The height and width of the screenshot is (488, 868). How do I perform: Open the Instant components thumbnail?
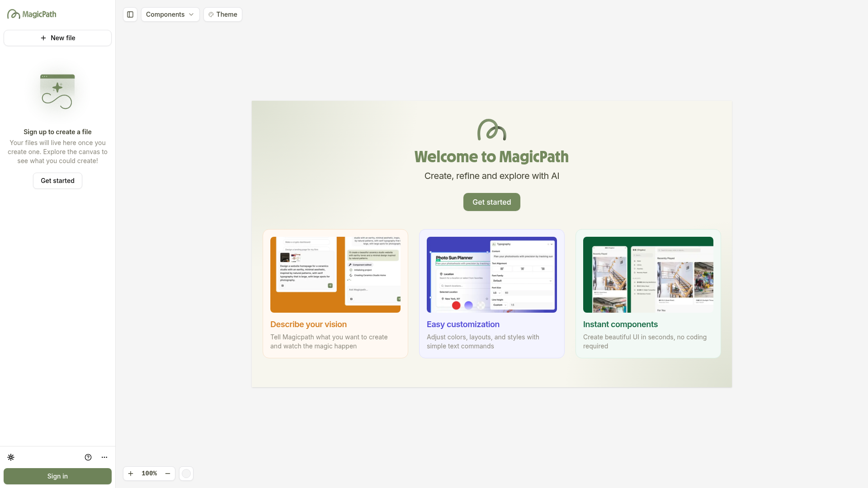click(648, 275)
